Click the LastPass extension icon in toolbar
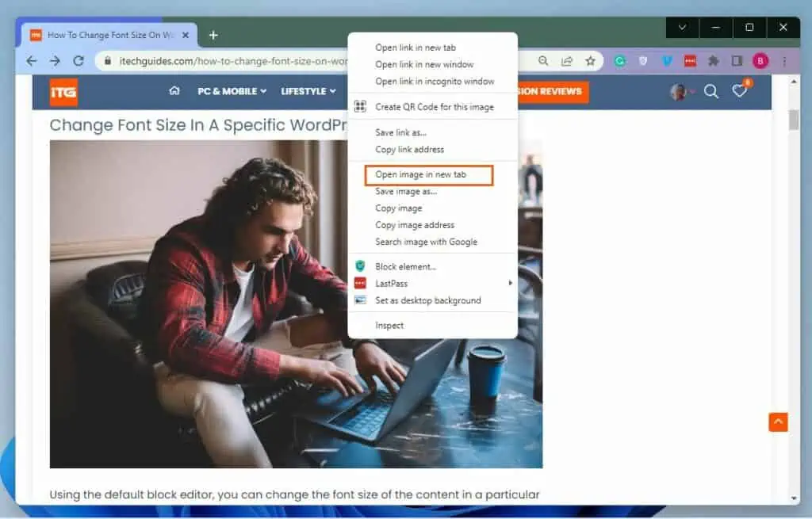812x519 pixels. tap(690, 60)
